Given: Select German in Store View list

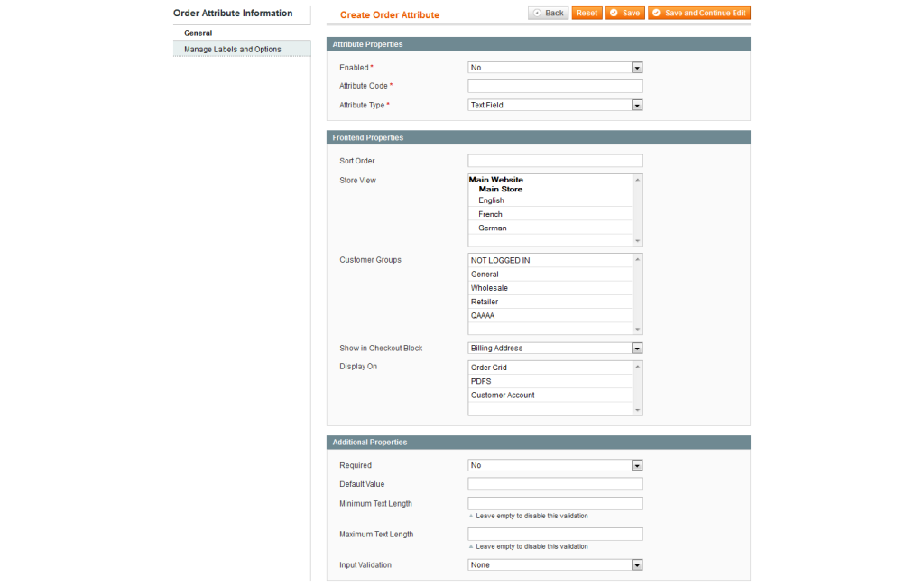Looking at the screenshot, I should (x=550, y=228).
